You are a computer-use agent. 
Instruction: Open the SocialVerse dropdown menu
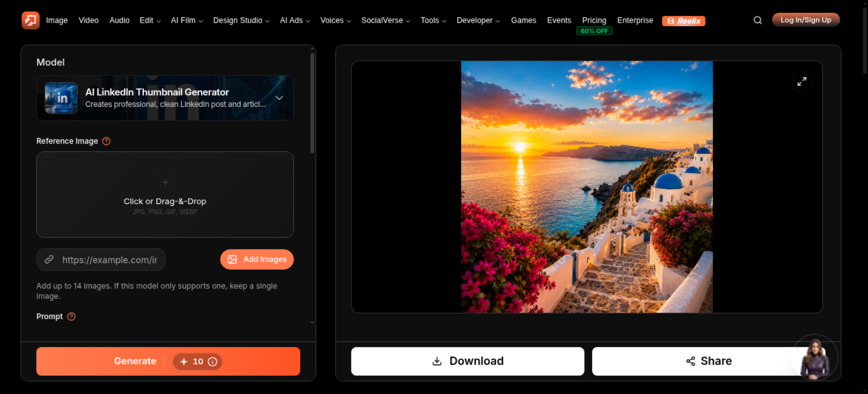click(x=386, y=20)
